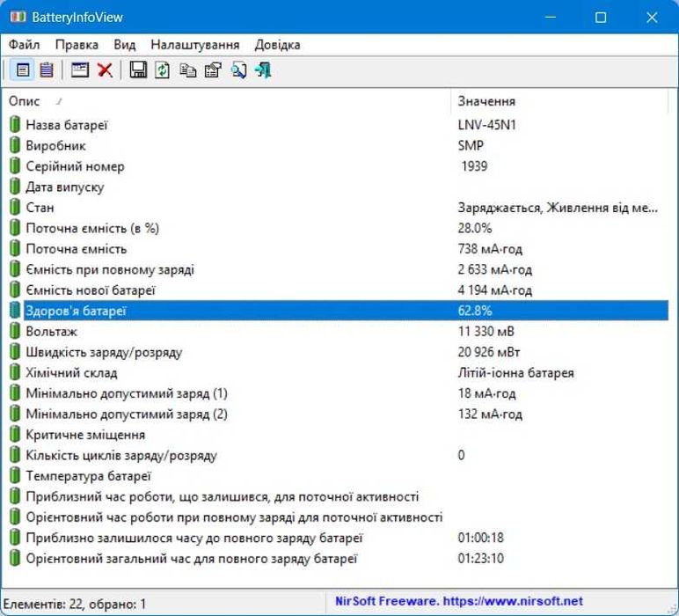Select the 738 мА·год value

coord(490,249)
